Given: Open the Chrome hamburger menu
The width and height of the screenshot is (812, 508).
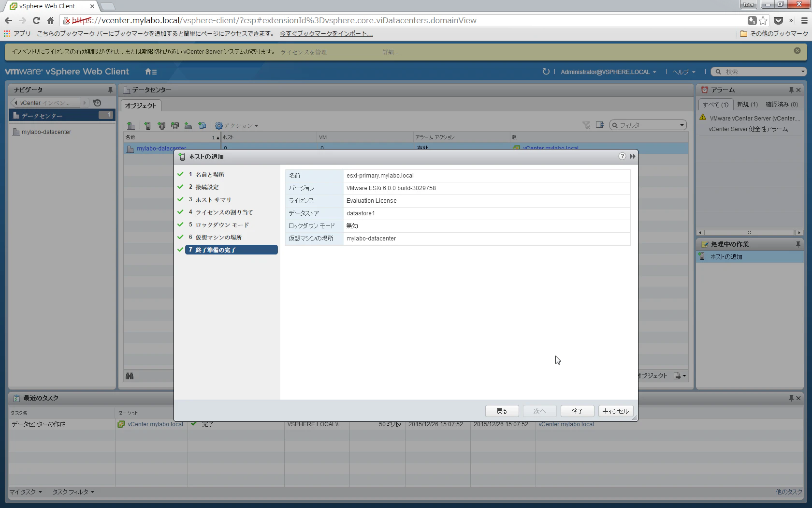Looking at the screenshot, I should coord(804,20).
